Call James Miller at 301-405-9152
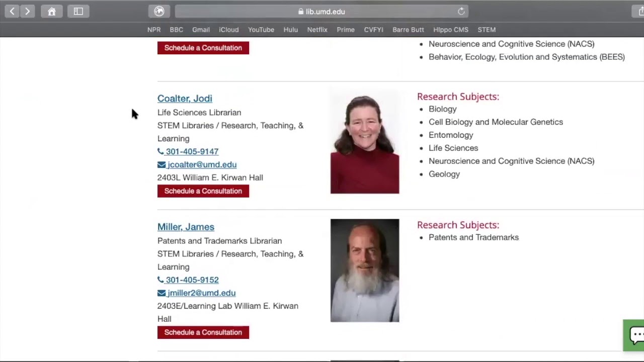Viewport: 644px width, 362px height. coord(192,280)
